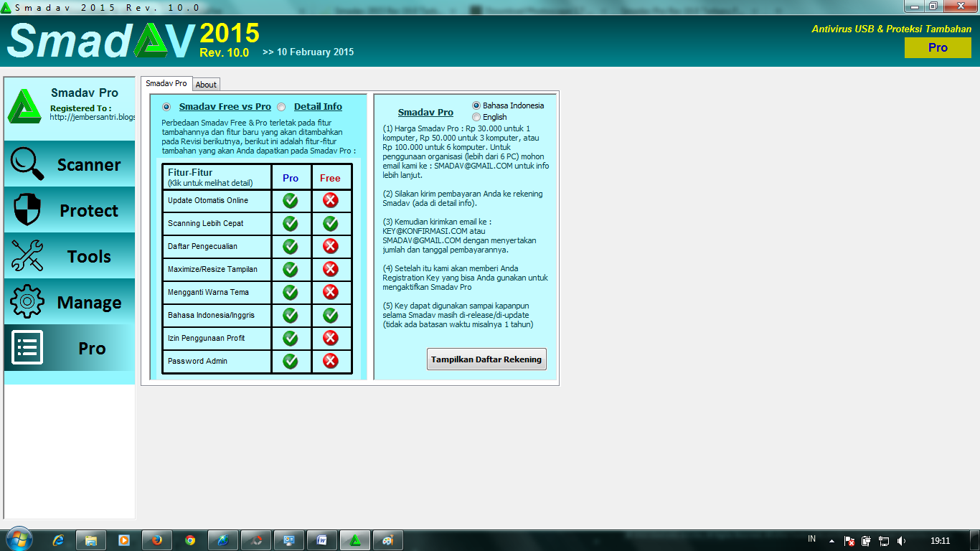Click the Izin Penggunaan Profit feature row
Image resolution: width=980 pixels, height=551 pixels.
[217, 338]
